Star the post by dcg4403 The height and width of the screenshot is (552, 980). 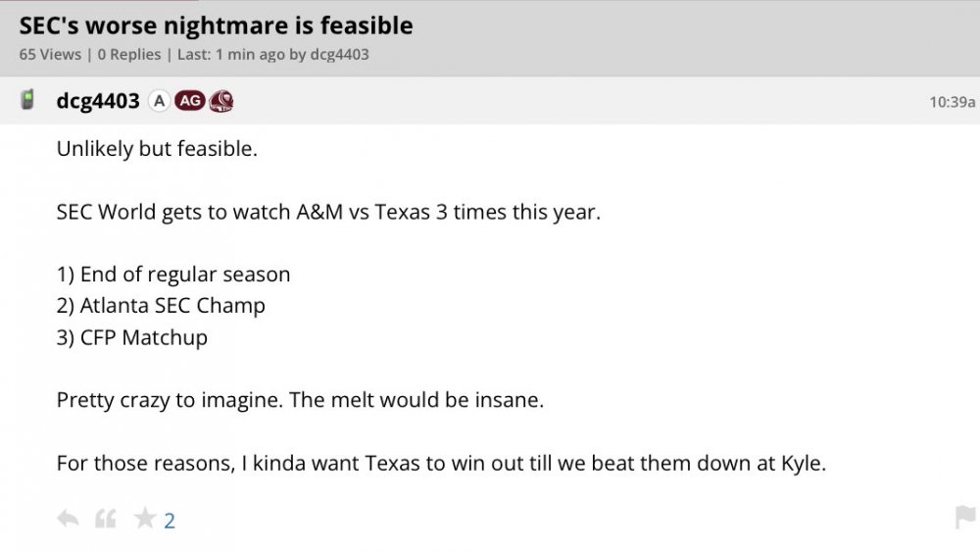click(144, 519)
